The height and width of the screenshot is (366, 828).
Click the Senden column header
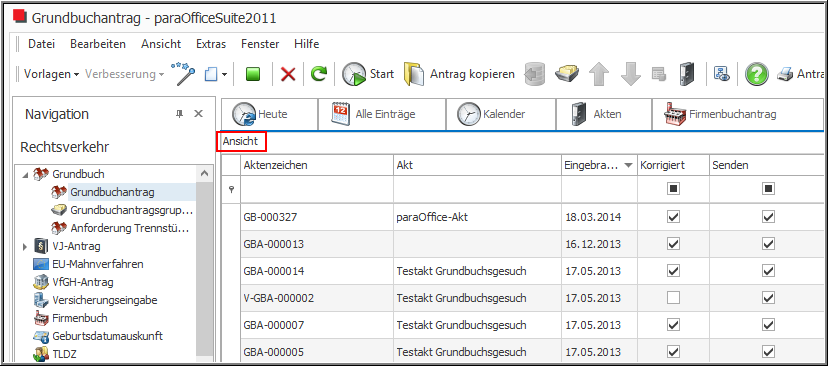766,165
